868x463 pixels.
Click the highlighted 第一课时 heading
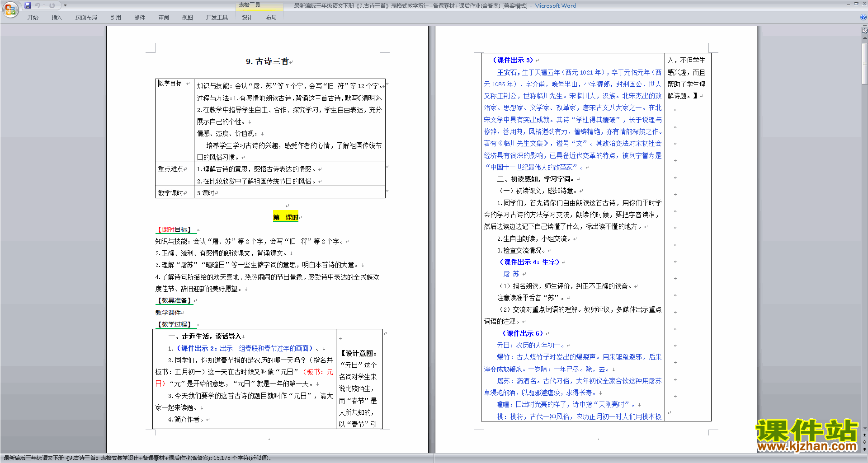tap(286, 217)
